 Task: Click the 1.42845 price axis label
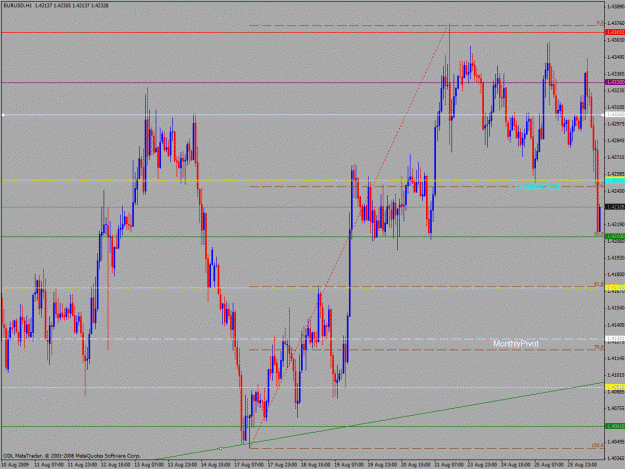(616, 140)
